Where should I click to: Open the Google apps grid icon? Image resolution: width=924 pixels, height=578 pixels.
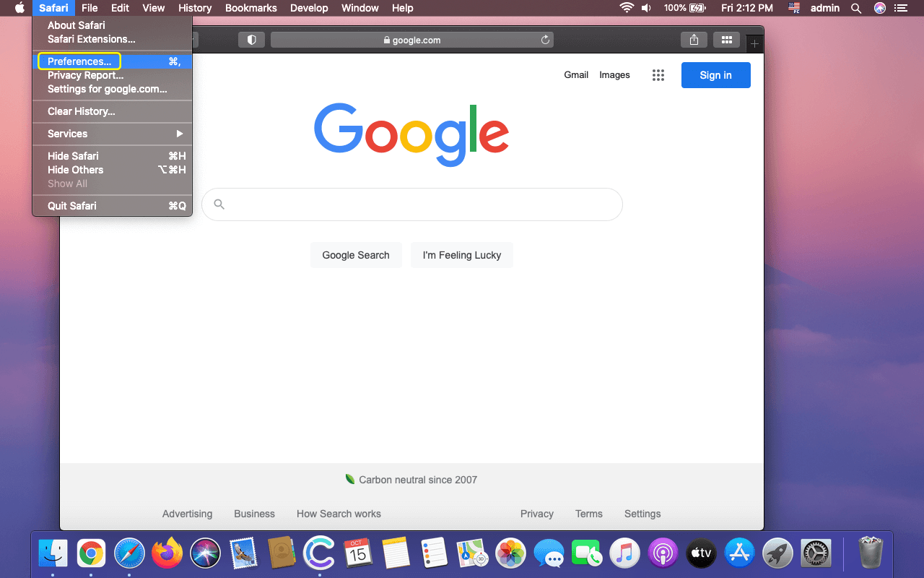tap(658, 74)
